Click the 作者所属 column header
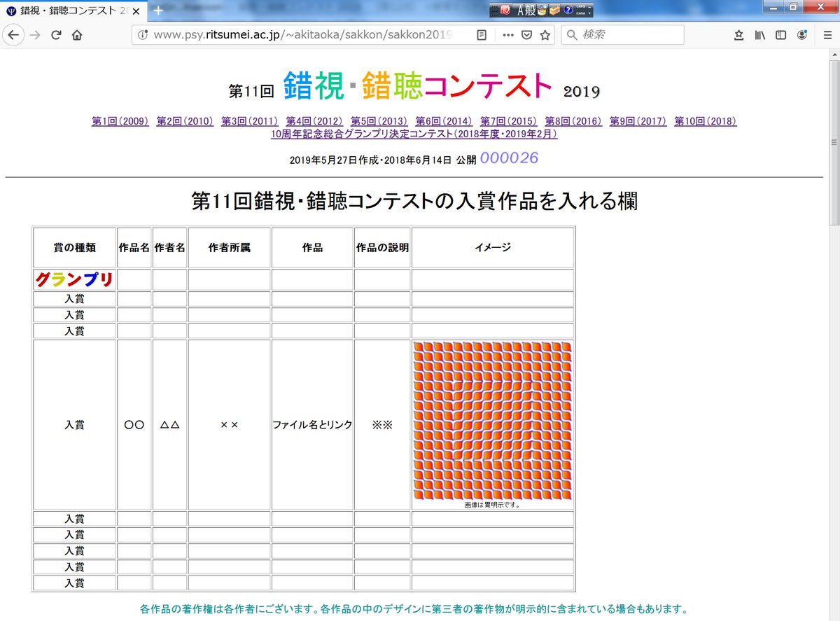This screenshot has height=621, width=840. click(x=229, y=248)
